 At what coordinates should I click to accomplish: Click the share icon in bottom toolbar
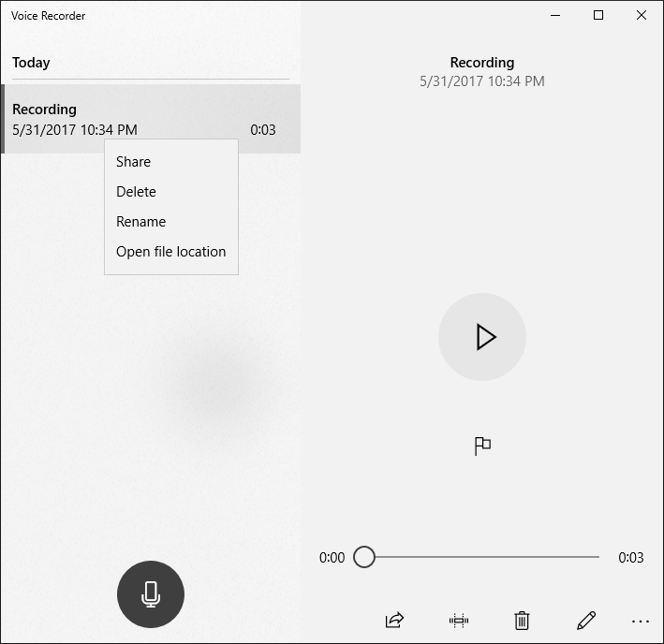pyautogui.click(x=394, y=620)
